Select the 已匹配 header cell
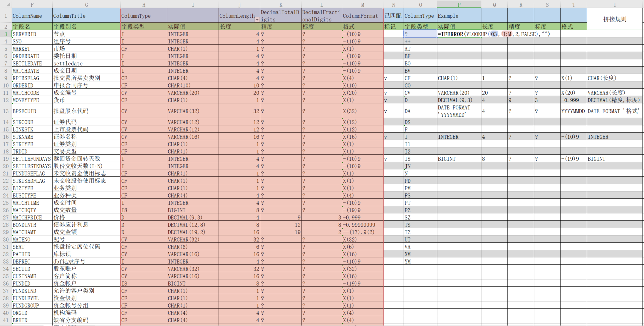 [x=393, y=16]
